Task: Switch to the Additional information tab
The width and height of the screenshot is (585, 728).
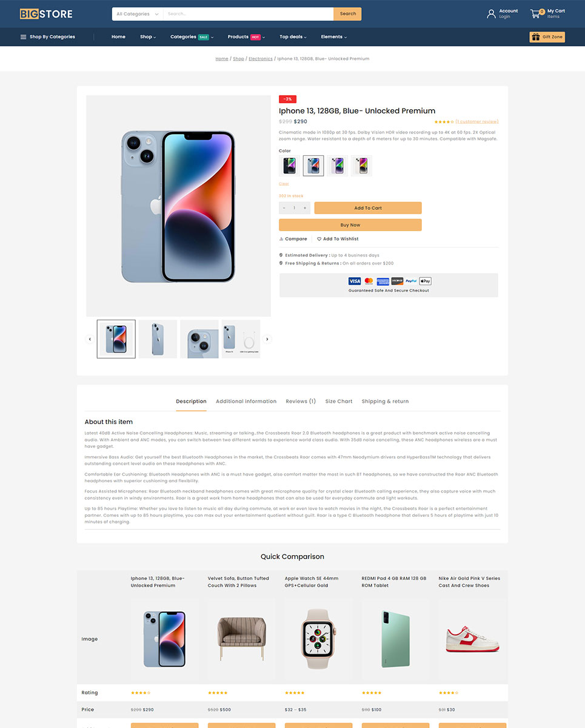Action: (x=246, y=402)
